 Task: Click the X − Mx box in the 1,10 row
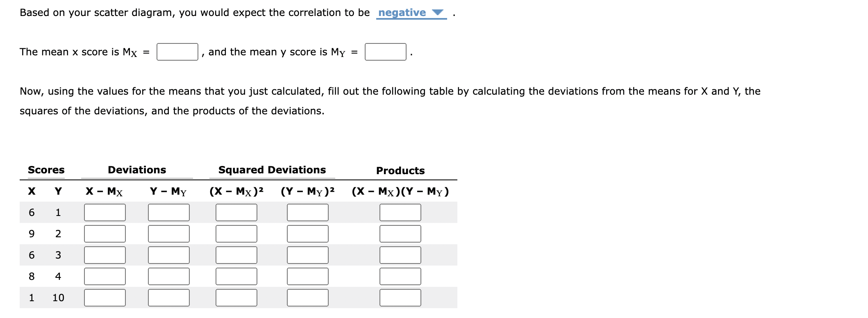(x=105, y=298)
